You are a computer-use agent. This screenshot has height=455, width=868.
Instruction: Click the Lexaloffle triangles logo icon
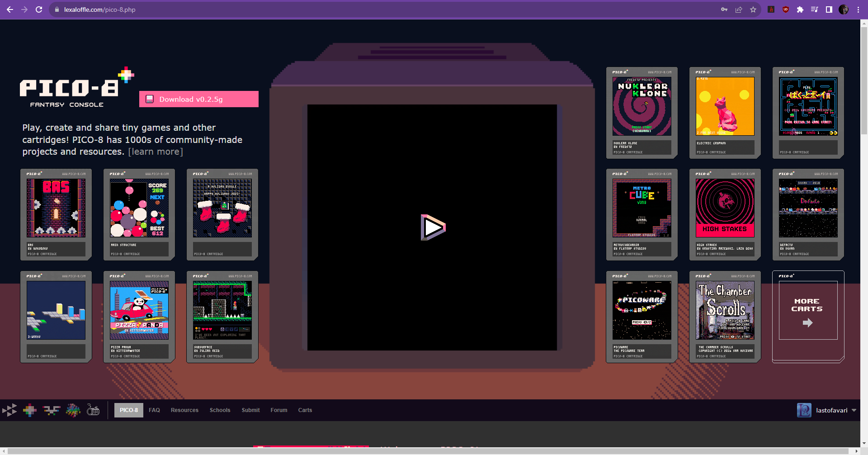coord(9,410)
